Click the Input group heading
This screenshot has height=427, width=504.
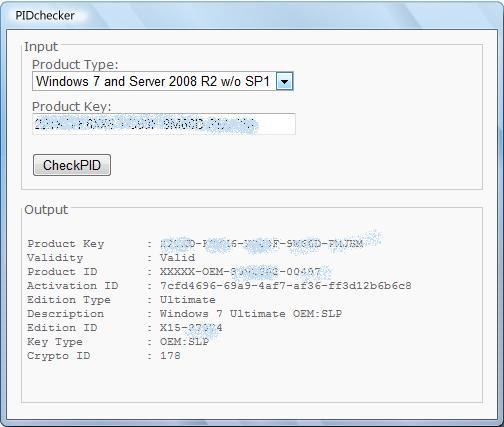point(41,46)
